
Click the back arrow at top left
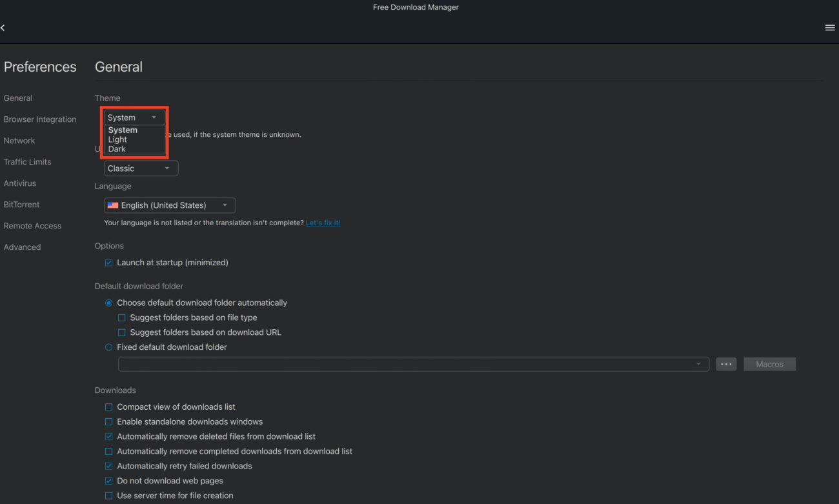pyautogui.click(x=3, y=27)
